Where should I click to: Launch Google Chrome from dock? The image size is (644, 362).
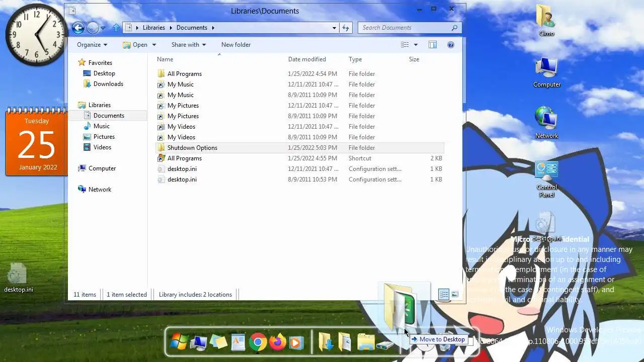point(258,343)
